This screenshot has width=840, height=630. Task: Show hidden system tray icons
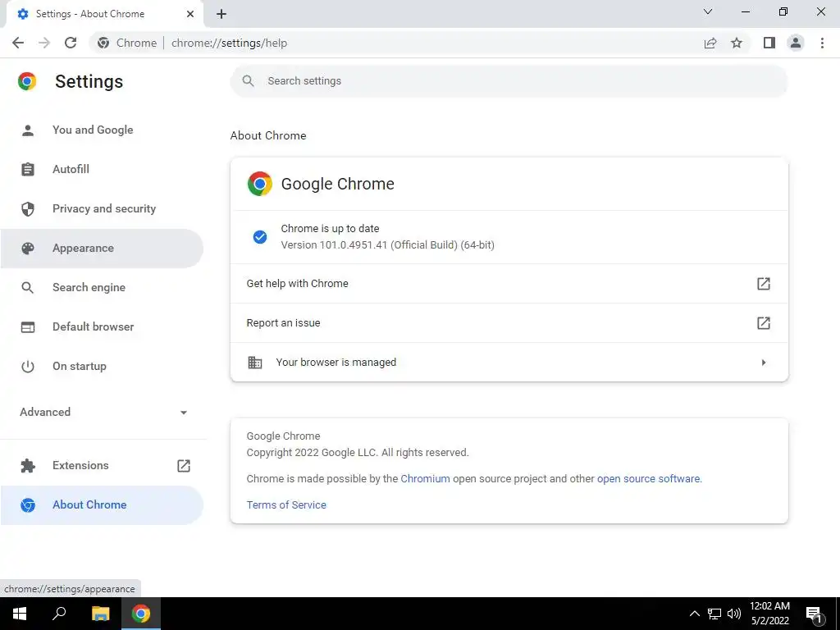coord(694,614)
